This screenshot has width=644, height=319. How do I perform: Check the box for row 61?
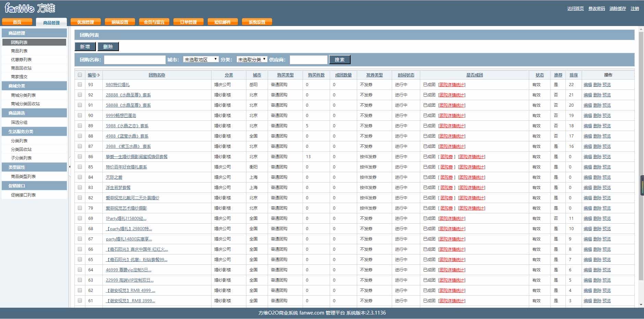pyautogui.click(x=80, y=300)
